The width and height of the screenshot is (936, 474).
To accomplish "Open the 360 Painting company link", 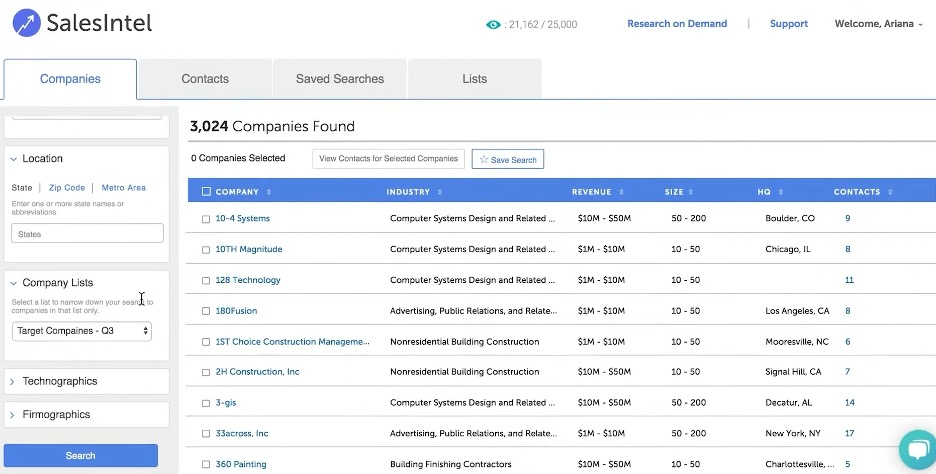I will [241, 464].
